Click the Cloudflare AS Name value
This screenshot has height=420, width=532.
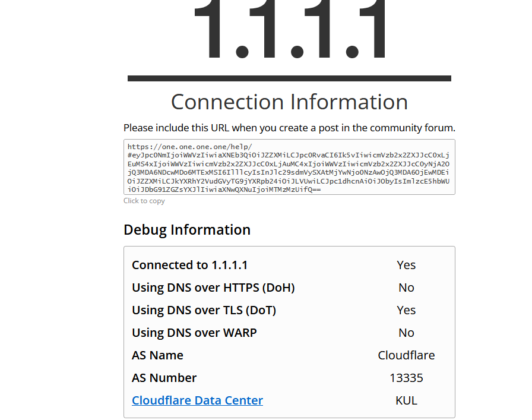406,355
